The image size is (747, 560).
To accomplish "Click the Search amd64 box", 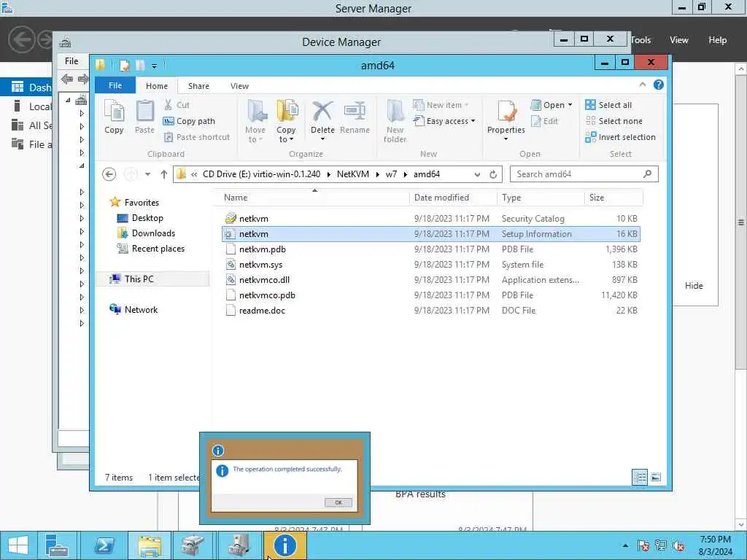I will coord(584,174).
